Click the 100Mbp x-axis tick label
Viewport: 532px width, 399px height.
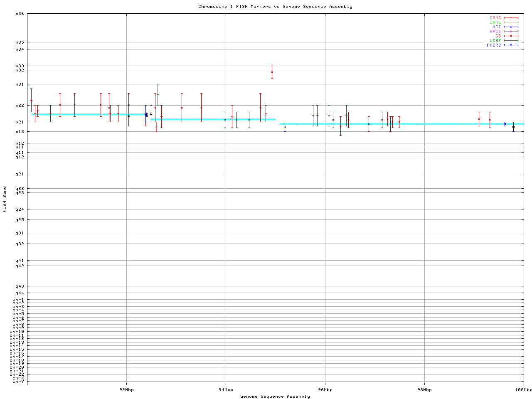pos(523,390)
